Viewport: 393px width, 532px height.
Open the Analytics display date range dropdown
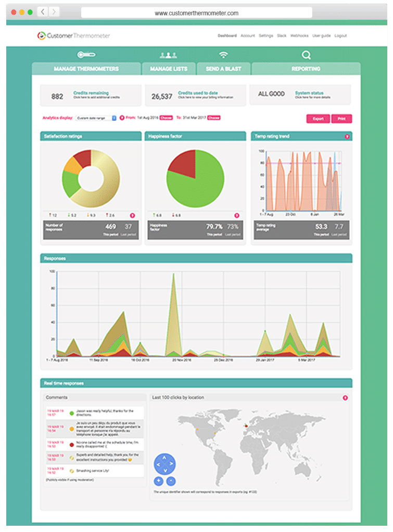[x=96, y=118]
